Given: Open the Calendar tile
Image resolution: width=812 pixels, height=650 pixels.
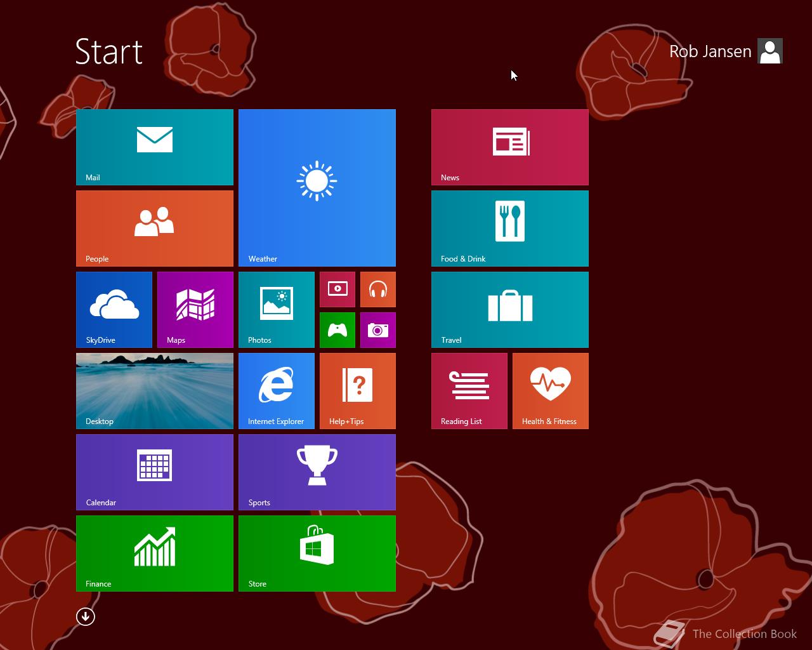Looking at the screenshot, I should 155,472.
